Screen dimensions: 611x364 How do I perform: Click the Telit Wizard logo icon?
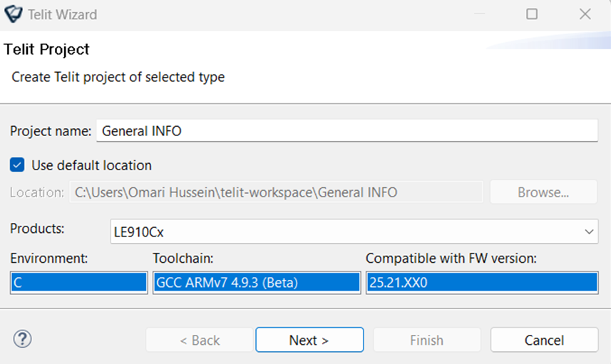[14, 14]
